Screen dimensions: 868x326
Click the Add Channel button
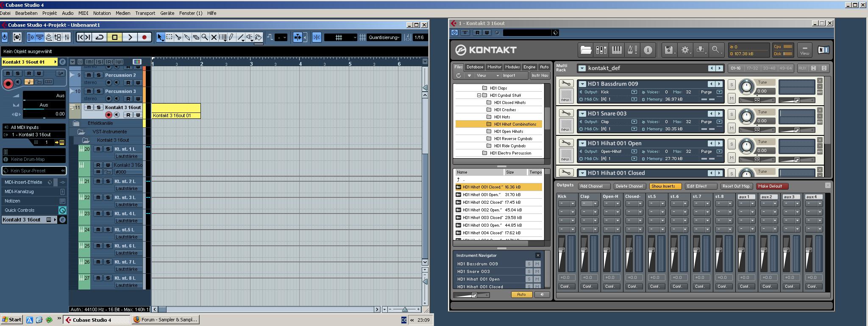(x=595, y=186)
